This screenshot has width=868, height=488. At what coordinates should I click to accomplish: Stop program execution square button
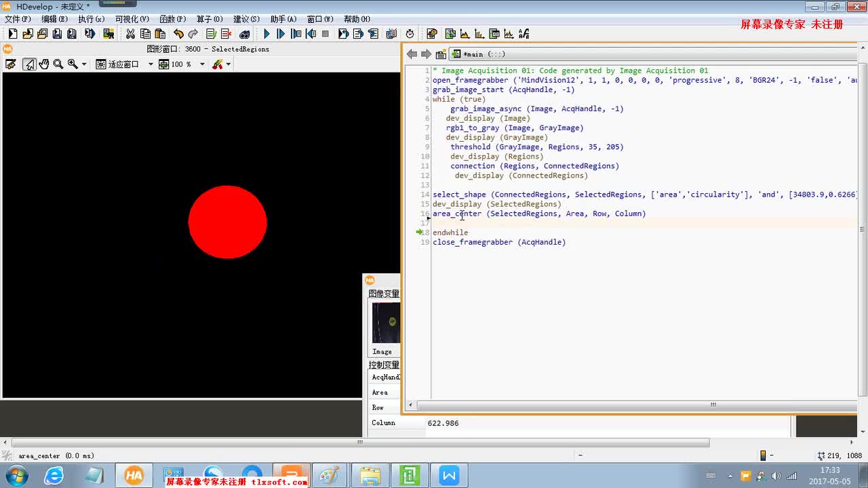click(325, 34)
